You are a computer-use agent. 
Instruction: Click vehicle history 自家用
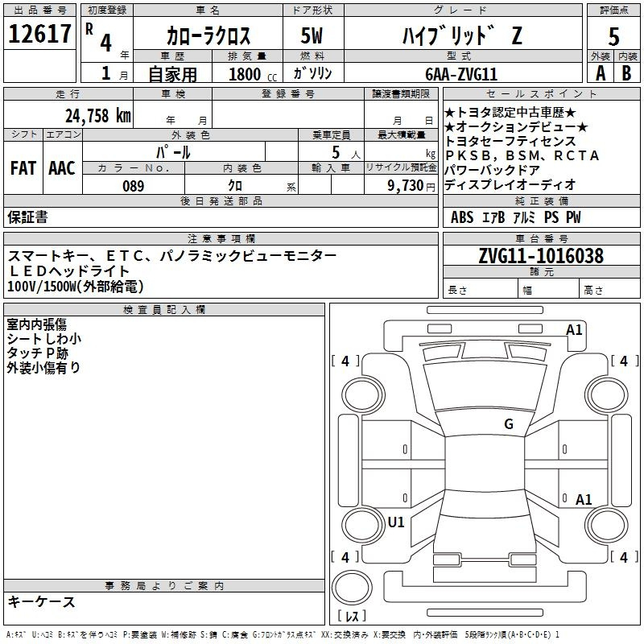tap(172, 74)
